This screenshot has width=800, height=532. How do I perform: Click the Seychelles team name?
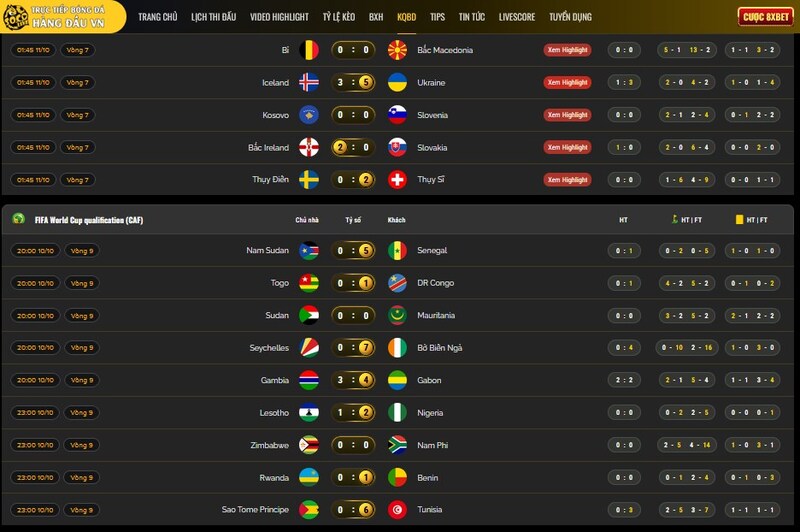click(x=269, y=348)
